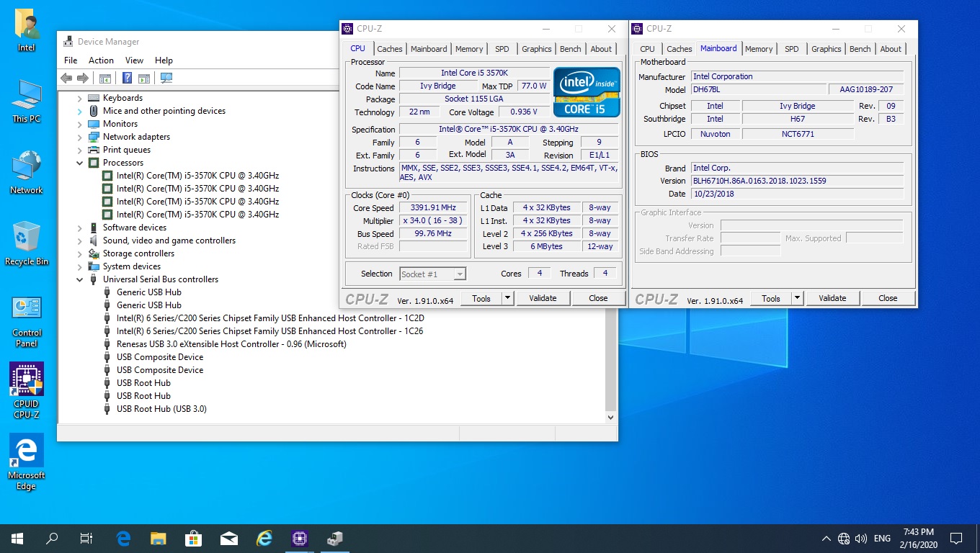Open SPD tab in CPU-Z motherboard window
Viewport: 980px width, 553px height.
click(x=792, y=49)
